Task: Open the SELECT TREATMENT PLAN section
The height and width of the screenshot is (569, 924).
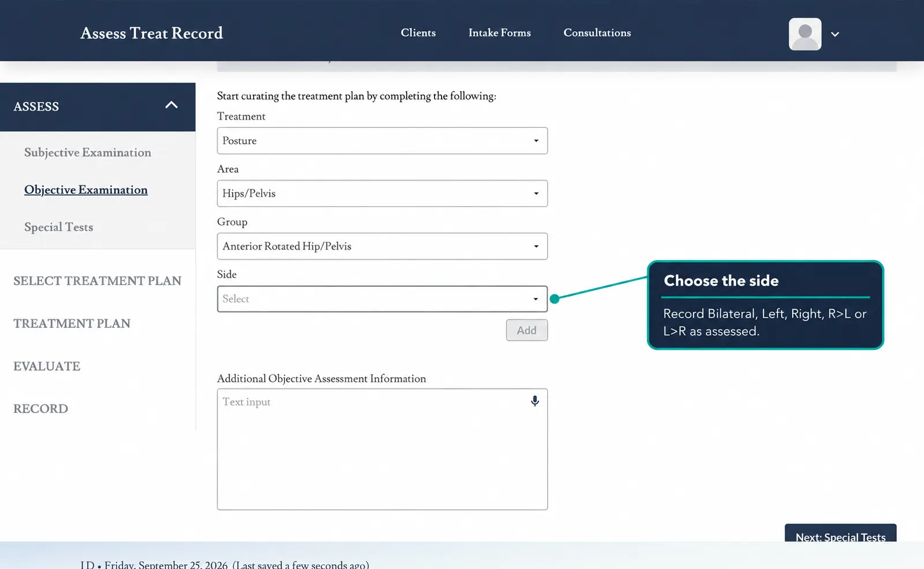Action: 97,281
